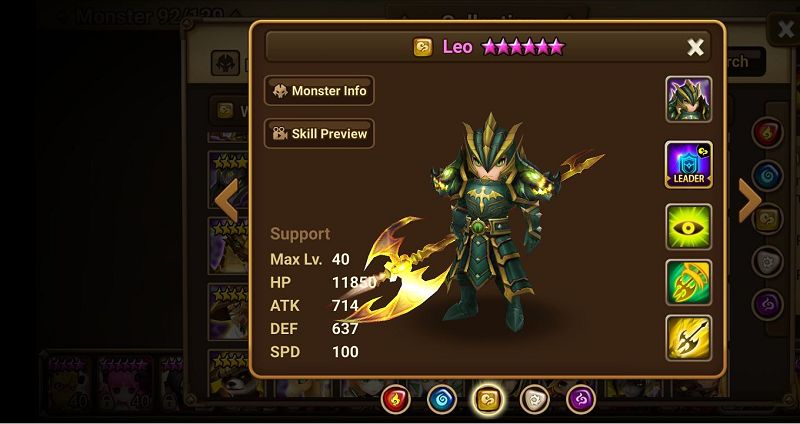The image size is (800, 424).
Task: Select the wind element at bottom
Action: tap(488, 399)
